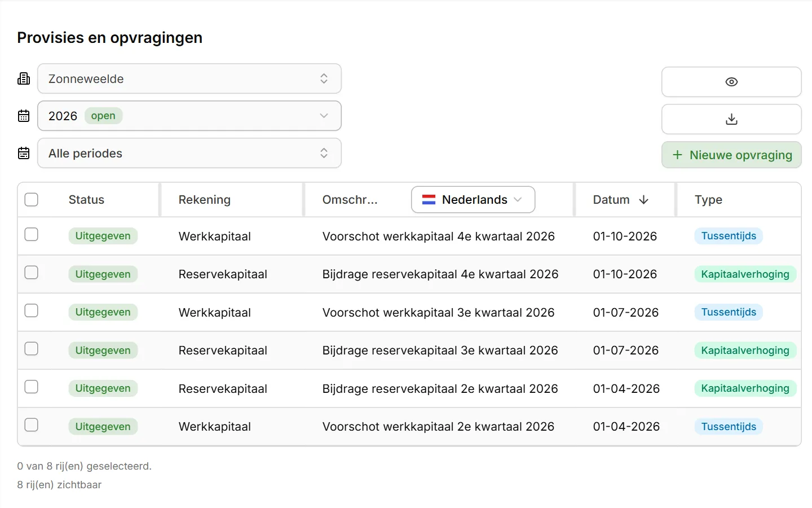The image size is (812, 508).
Task: Check the row Bijdrage reservekapitaal 4e kwartaal 2026
Action: point(32,273)
